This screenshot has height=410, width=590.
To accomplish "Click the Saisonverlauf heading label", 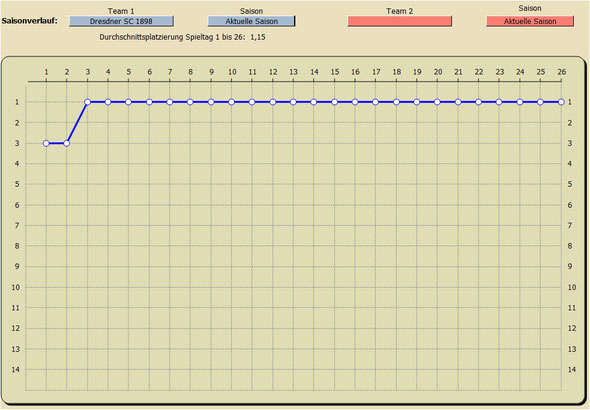I will coord(29,21).
